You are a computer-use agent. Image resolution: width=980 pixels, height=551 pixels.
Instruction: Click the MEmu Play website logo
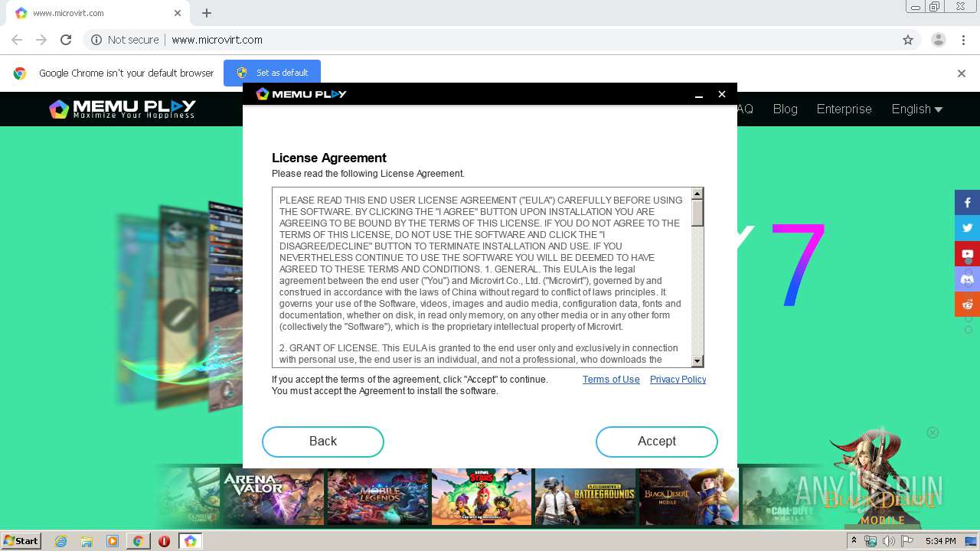coord(122,109)
